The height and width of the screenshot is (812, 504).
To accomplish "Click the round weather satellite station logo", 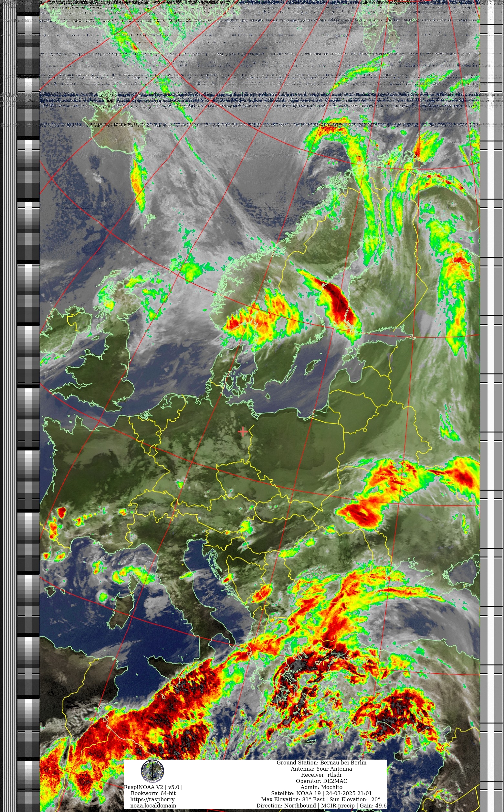I will click(153, 771).
